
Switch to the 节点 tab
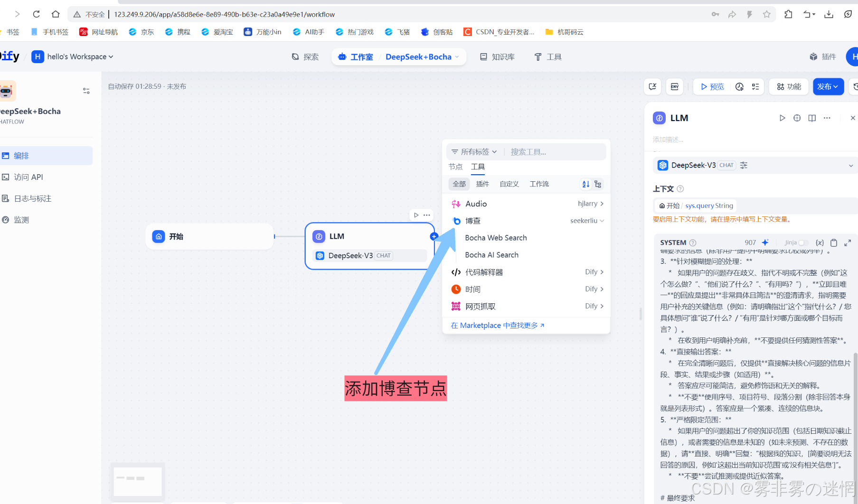[455, 167]
